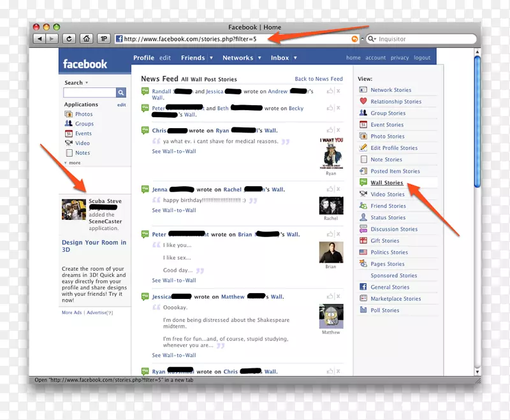
Task: Click the browser Forward arrow button
Action: tap(52, 39)
